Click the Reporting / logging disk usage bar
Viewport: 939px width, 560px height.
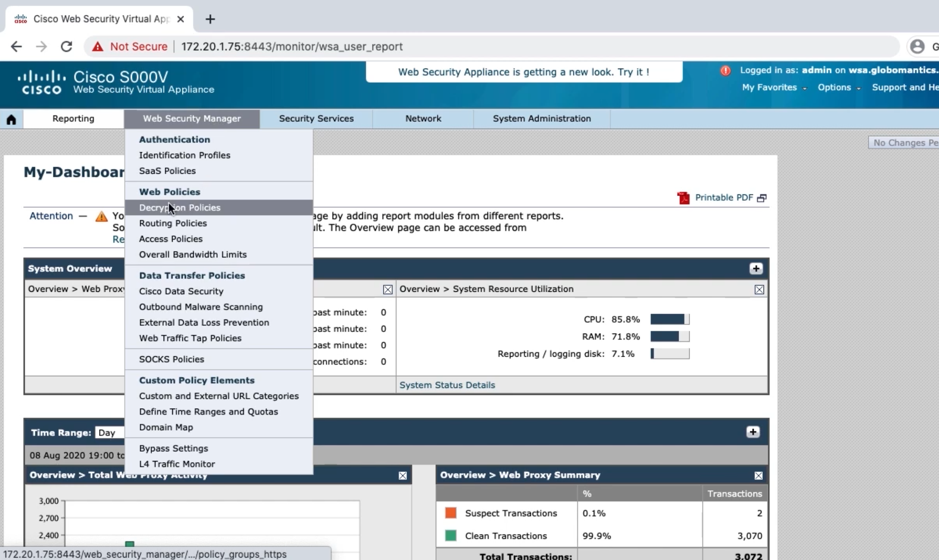[670, 354]
